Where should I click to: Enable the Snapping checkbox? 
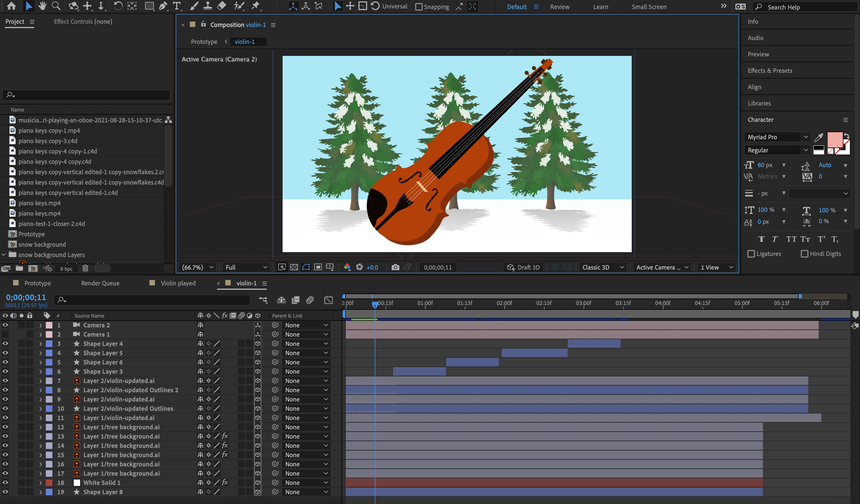419,7
